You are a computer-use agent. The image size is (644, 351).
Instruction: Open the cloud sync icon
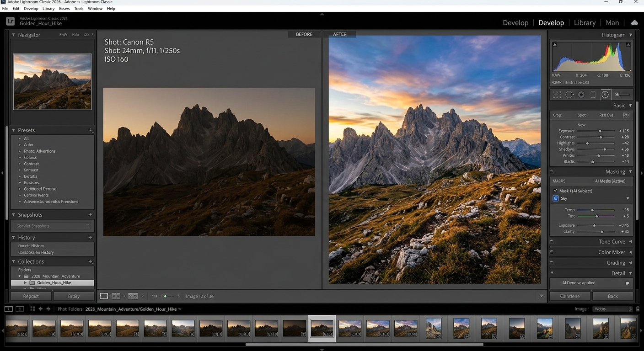634,22
